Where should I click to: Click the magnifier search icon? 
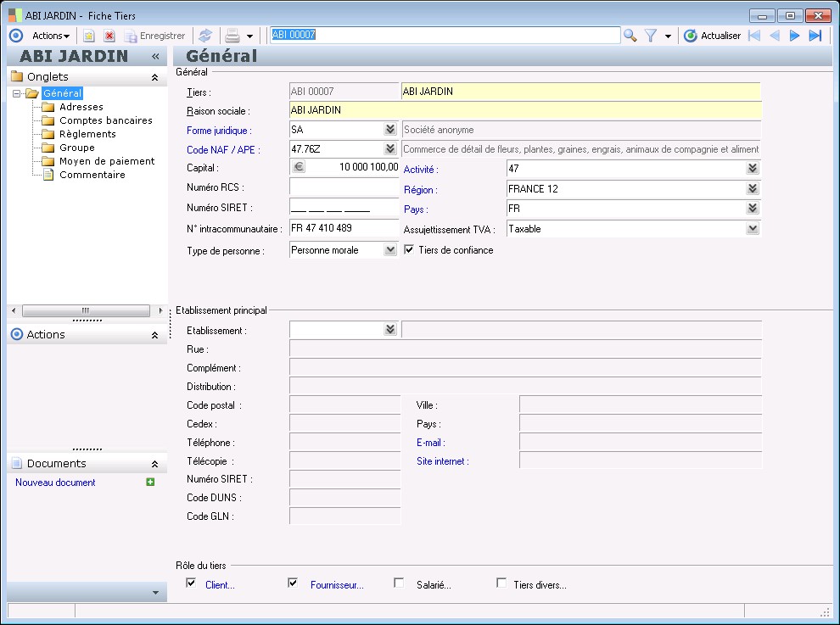click(x=630, y=36)
